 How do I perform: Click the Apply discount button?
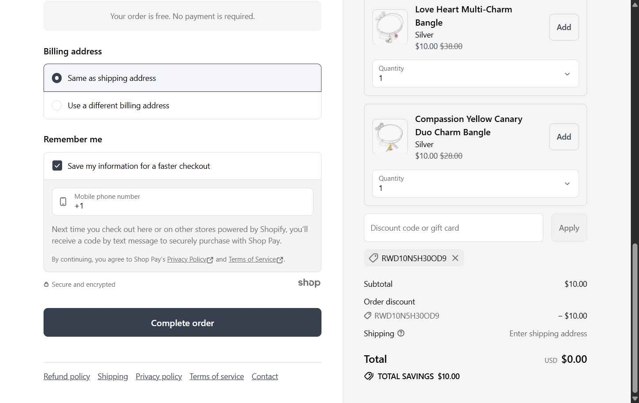pos(569,228)
